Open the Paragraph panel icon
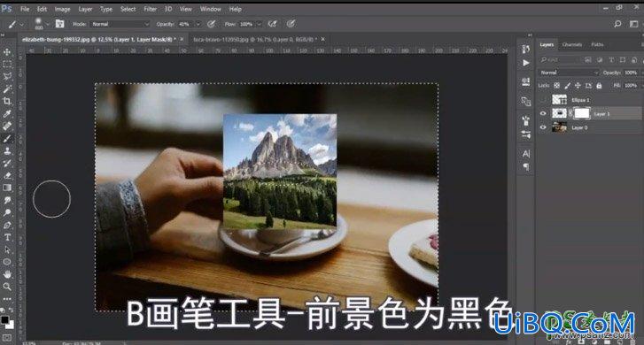644x345 pixels. (x=525, y=167)
